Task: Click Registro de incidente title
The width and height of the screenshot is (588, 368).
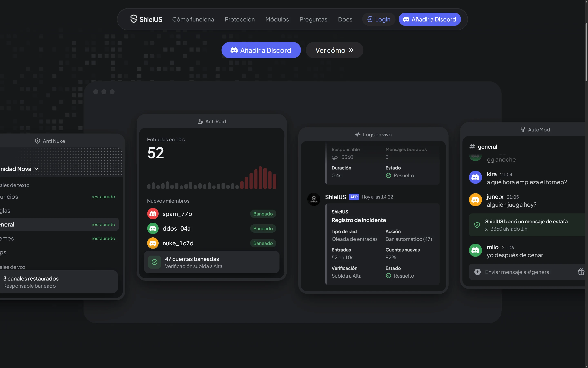Action: pyautogui.click(x=359, y=220)
